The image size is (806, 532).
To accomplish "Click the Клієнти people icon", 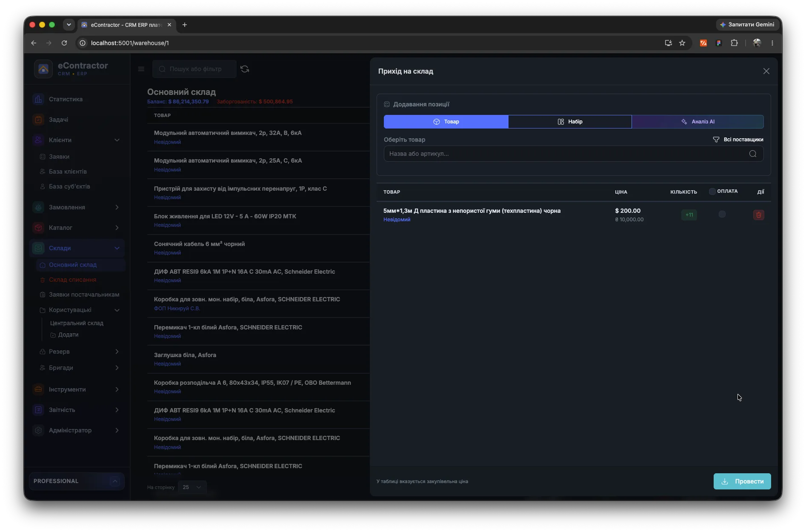I will click(38, 140).
